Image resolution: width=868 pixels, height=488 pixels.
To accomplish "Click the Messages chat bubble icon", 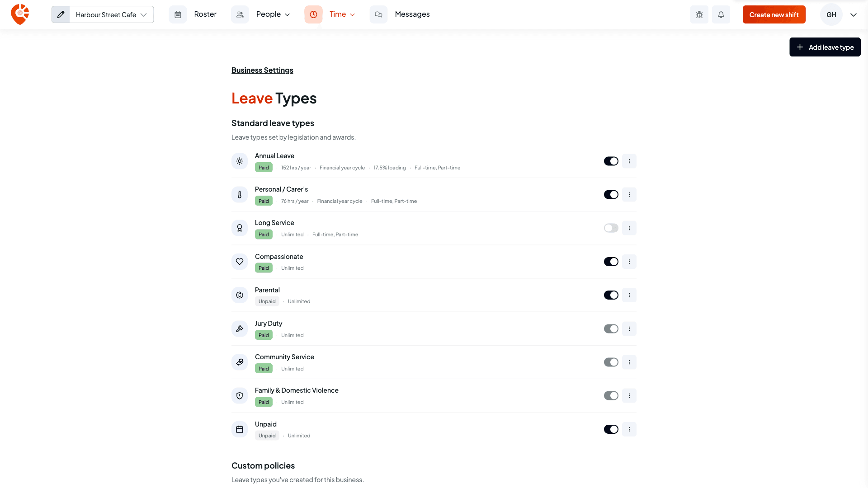I will coord(378,14).
